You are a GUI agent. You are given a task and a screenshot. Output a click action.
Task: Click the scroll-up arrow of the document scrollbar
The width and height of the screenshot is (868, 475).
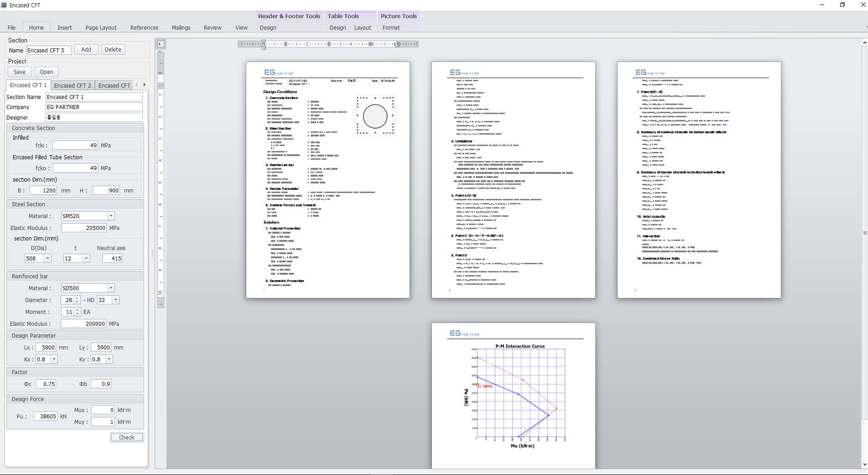[x=864, y=42]
